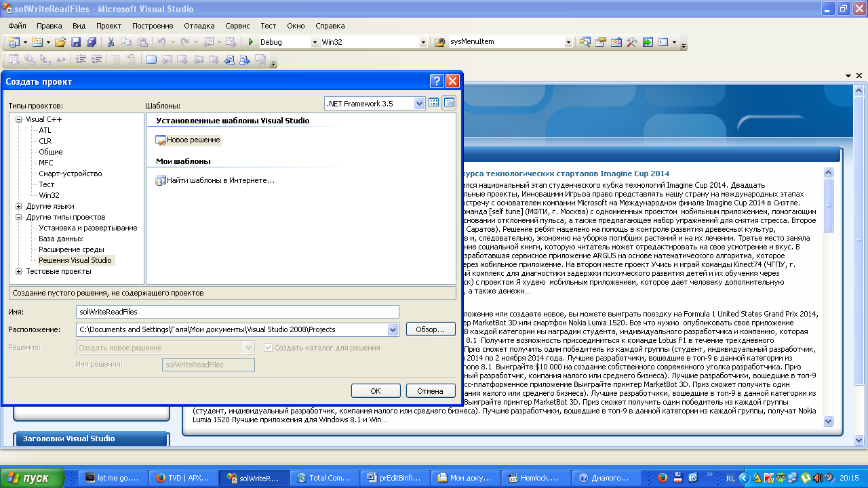Select the База данных tree item
868x488 pixels.
[x=61, y=239]
